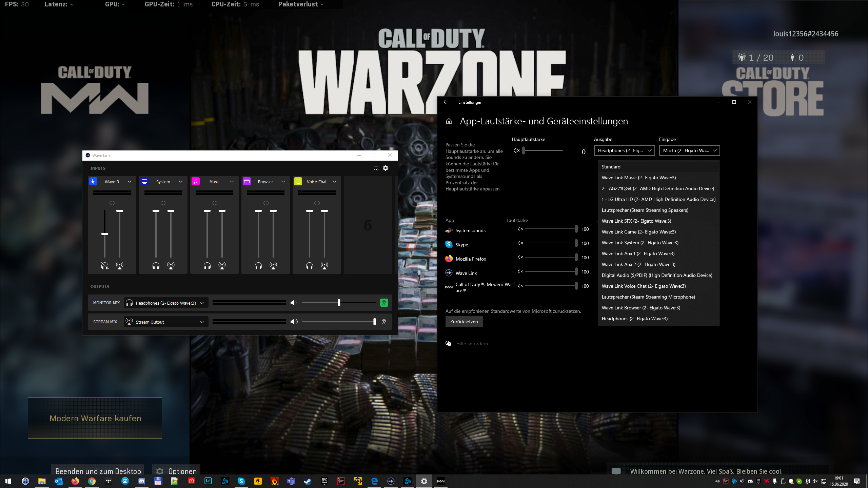Open Wave Link mixer options icon
This screenshot has height=488, width=868.
tap(376, 168)
